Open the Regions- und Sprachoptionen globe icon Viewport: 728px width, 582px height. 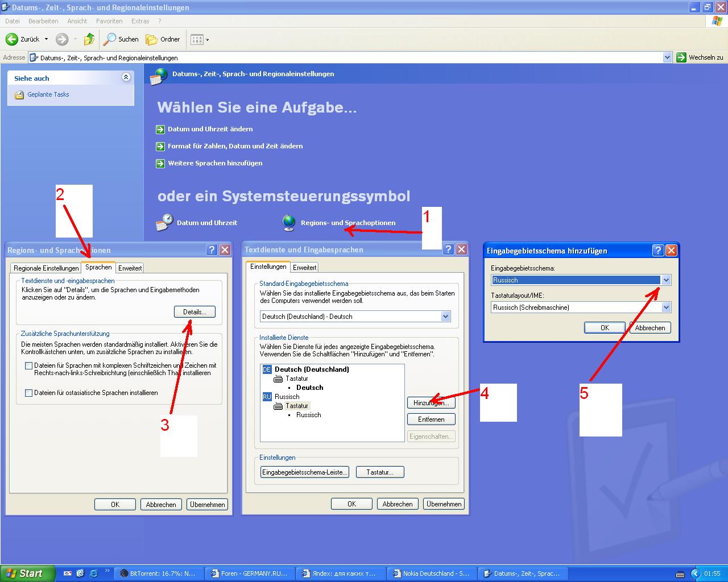click(x=289, y=223)
